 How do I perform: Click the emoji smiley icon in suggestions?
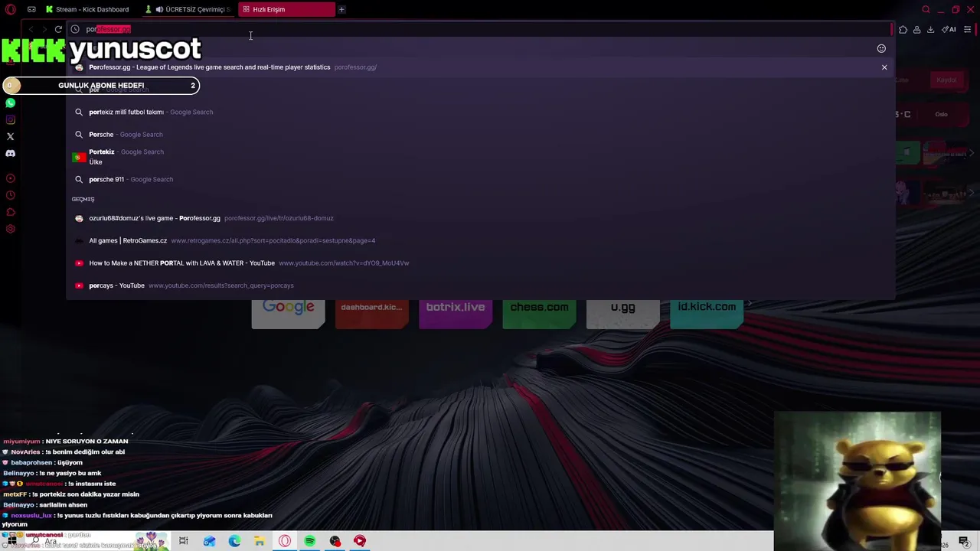881,48
